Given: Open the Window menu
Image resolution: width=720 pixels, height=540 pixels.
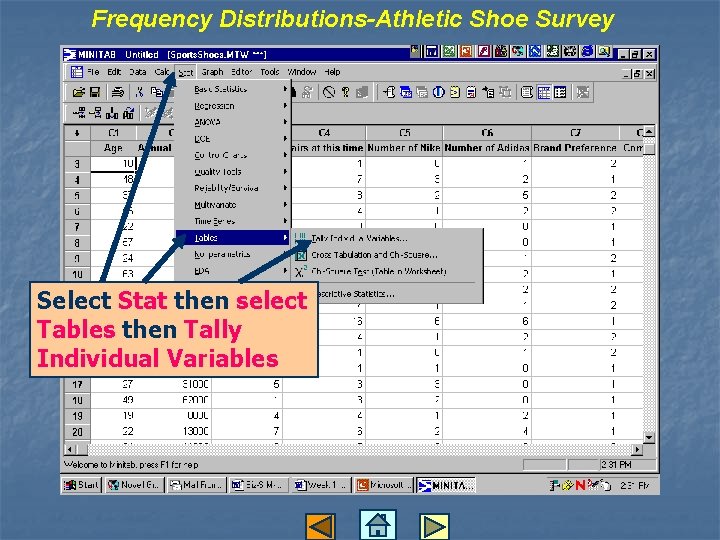Looking at the screenshot, I should pos(302,72).
